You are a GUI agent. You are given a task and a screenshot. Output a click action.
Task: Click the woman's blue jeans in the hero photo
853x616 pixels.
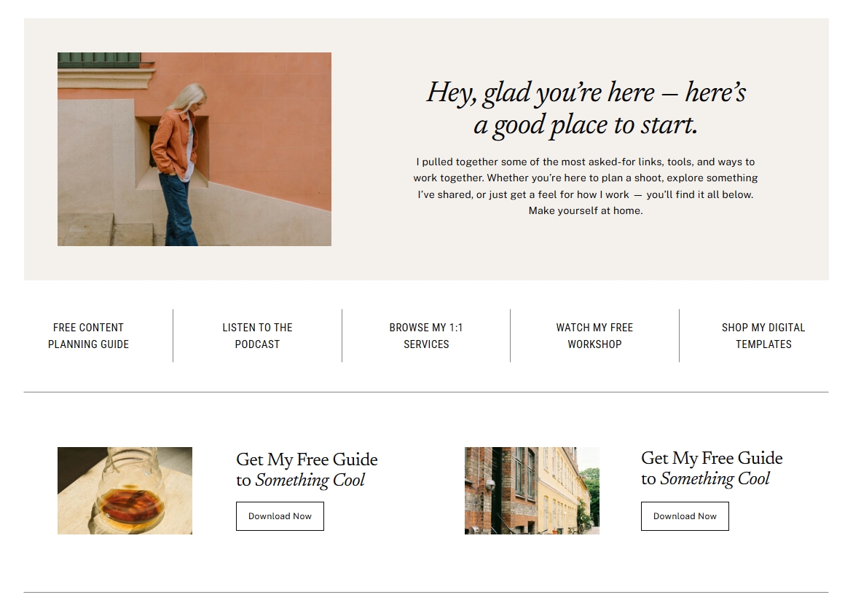click(177, 209)
